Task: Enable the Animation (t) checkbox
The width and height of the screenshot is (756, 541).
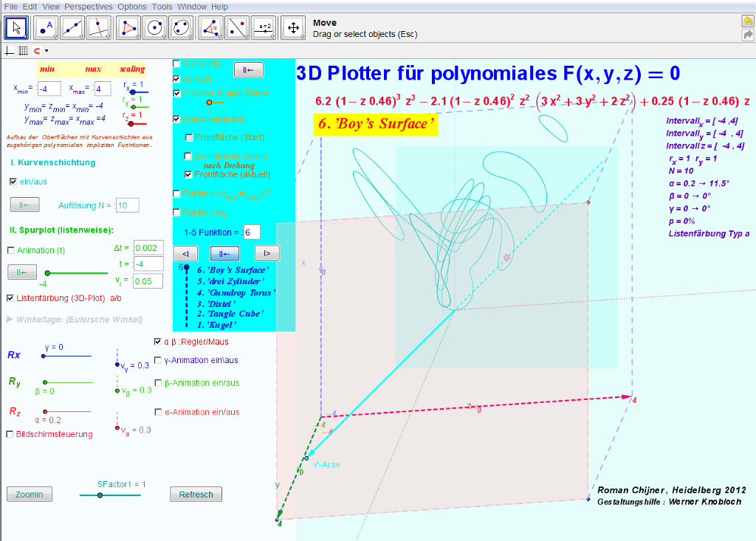Action: click(x=10, y=250)
